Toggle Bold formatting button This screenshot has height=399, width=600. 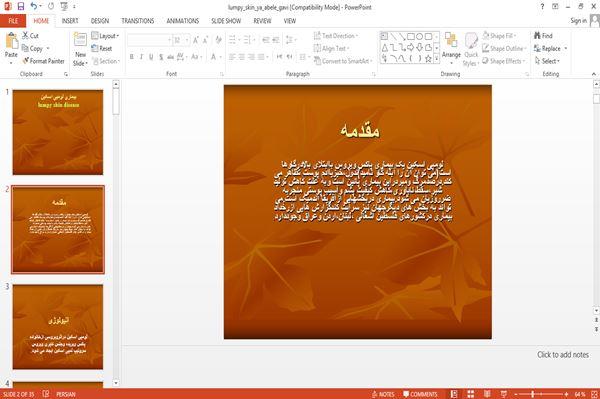pos(132,57)
